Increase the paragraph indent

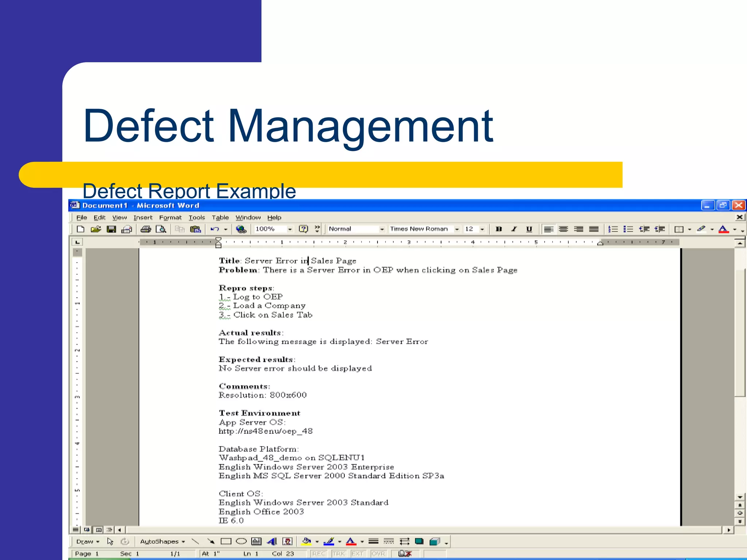659,229
